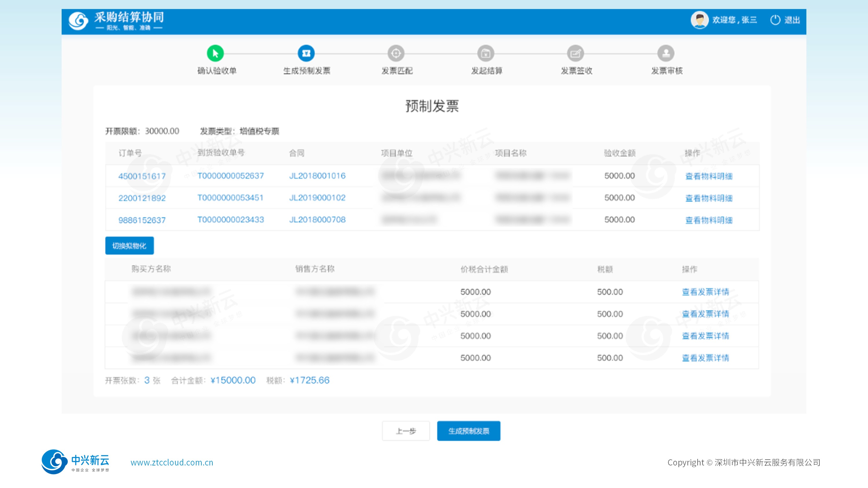
Task: Click the 项目名称 column header
Action: pos(510,153)
